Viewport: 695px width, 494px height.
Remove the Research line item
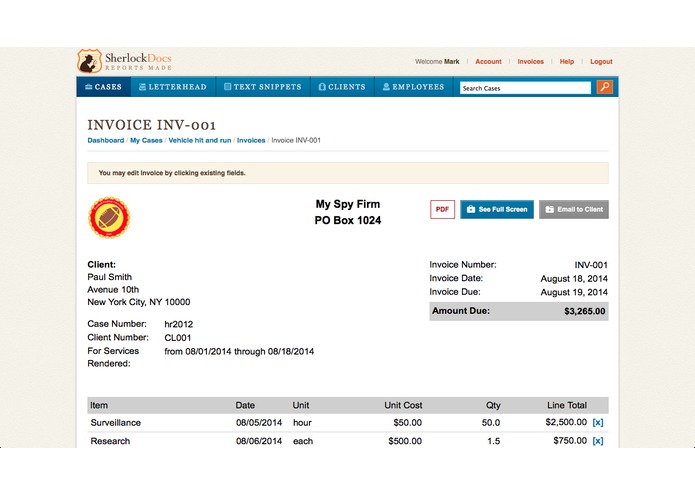(598, 441)
